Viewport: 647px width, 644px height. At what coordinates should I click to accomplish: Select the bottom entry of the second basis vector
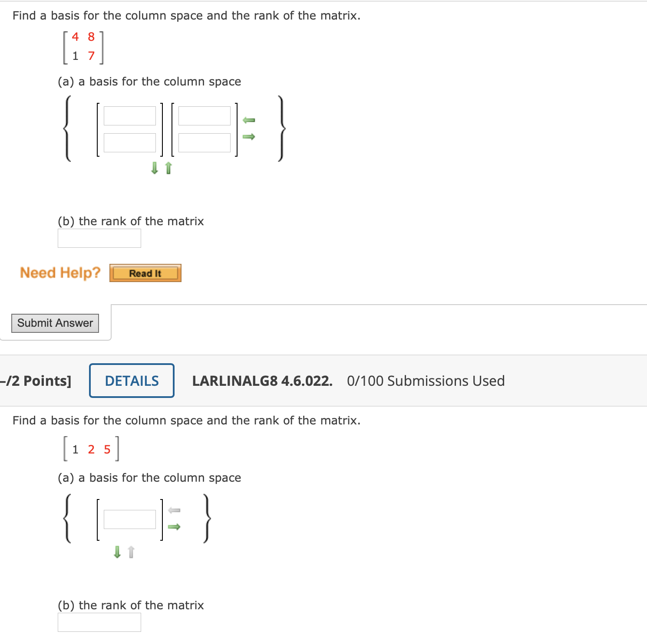[204, 143]
